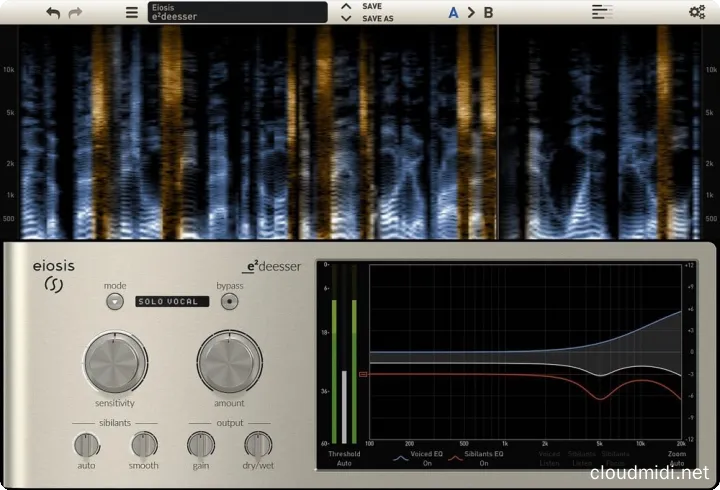Viewport: 720px width, 490px height.
Task: Click the redo arrow icon
Action: [x=77, y=13]
